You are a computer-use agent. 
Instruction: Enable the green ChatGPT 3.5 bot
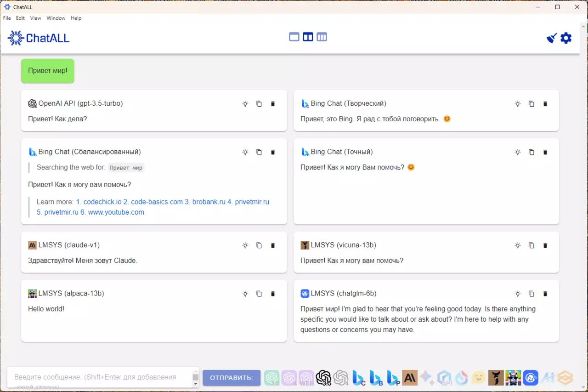(271, 378)
